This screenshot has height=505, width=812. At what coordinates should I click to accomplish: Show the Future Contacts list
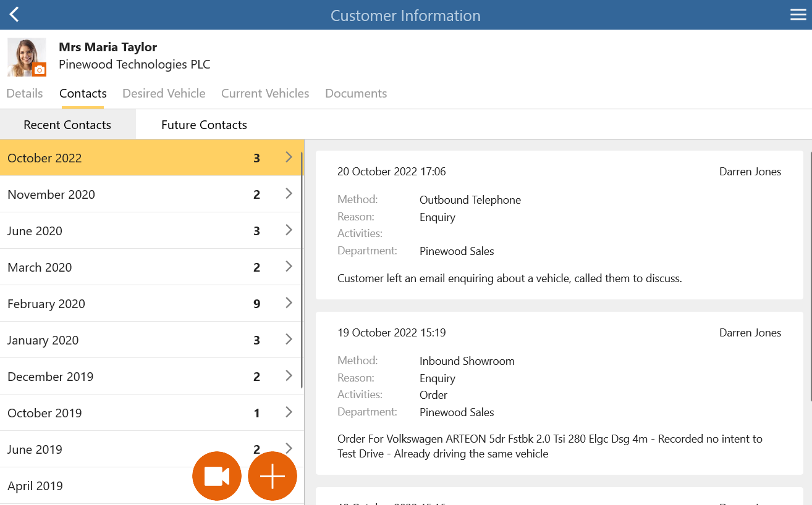[x=204, y=125]
